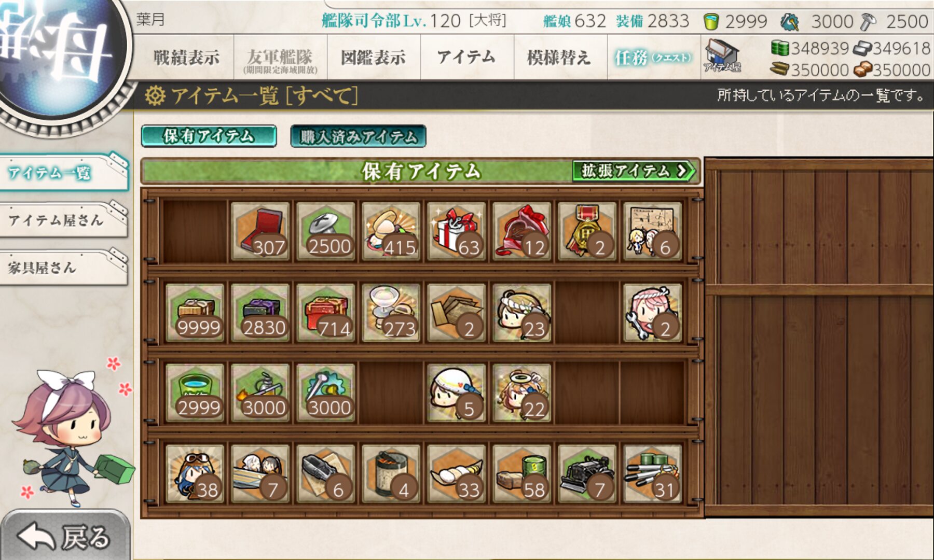
Task: Click the blueprint item with count 6
Action: (653, 231)
